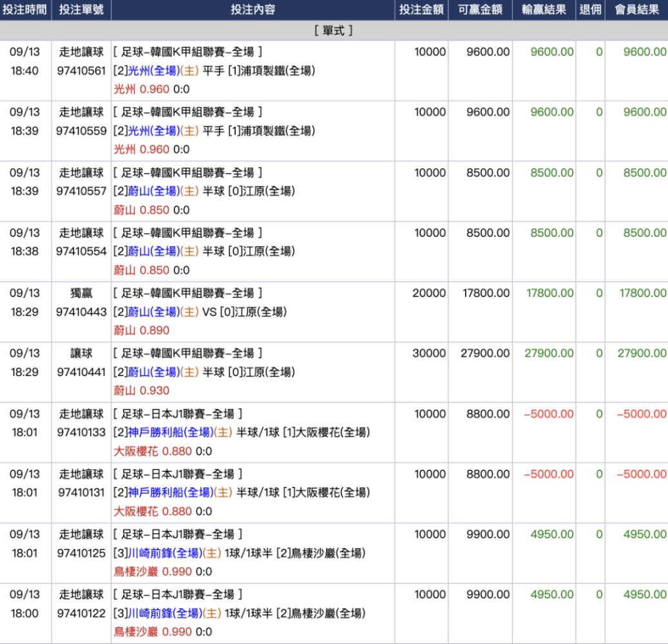Screen dimensions: 668x644
Task: Click 走地讓球 label of bet 97410554
Action: (x=81, y=233)
